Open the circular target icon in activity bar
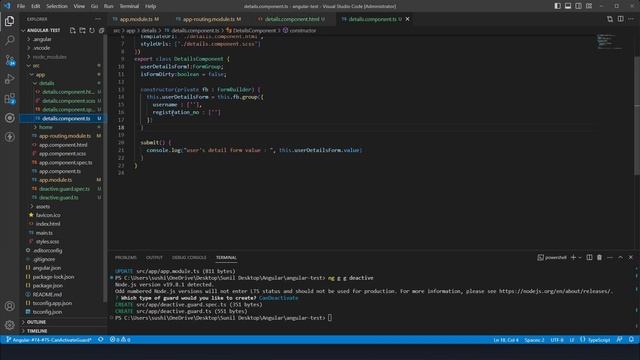The image size is (640, 360). pyautogui.click(x=9, y=118)
